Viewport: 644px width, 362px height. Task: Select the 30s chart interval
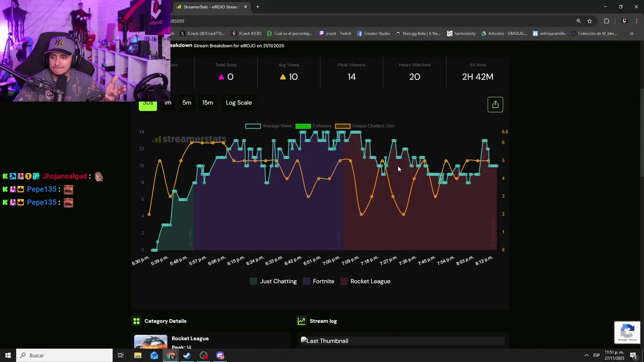[x=148, y=103]
